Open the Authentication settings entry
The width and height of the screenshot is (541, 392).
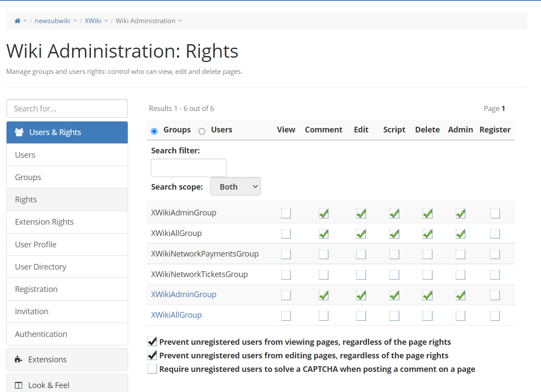click(x=67, y=334)
